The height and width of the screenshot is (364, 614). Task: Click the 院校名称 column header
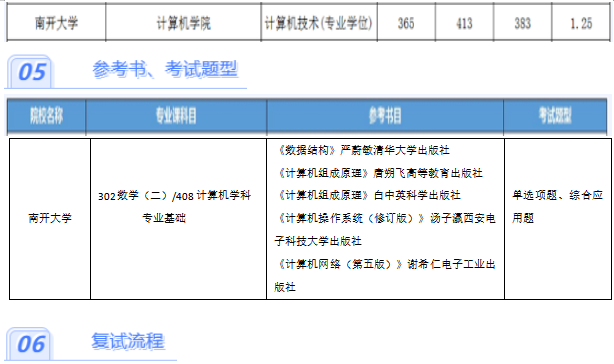tap(47, 115)
